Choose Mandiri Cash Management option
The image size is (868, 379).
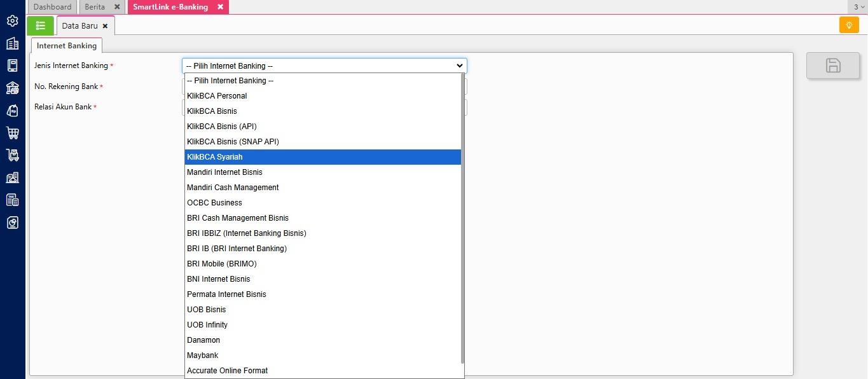(x=323, y=188)
